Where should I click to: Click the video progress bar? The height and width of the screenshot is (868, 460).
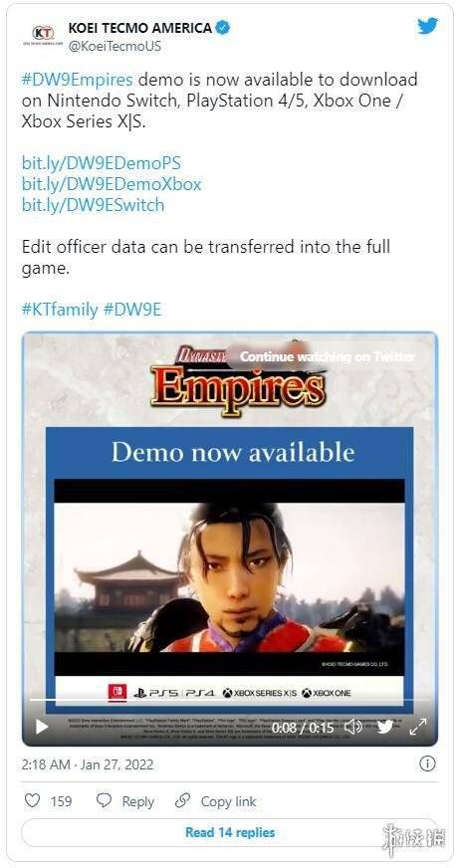coord(230,700)
